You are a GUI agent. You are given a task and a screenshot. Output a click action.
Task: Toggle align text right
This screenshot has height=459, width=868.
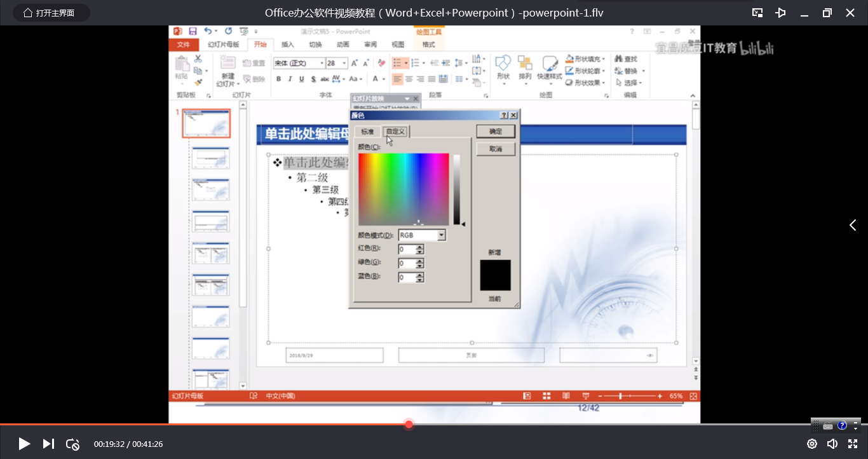pos(420,79)
